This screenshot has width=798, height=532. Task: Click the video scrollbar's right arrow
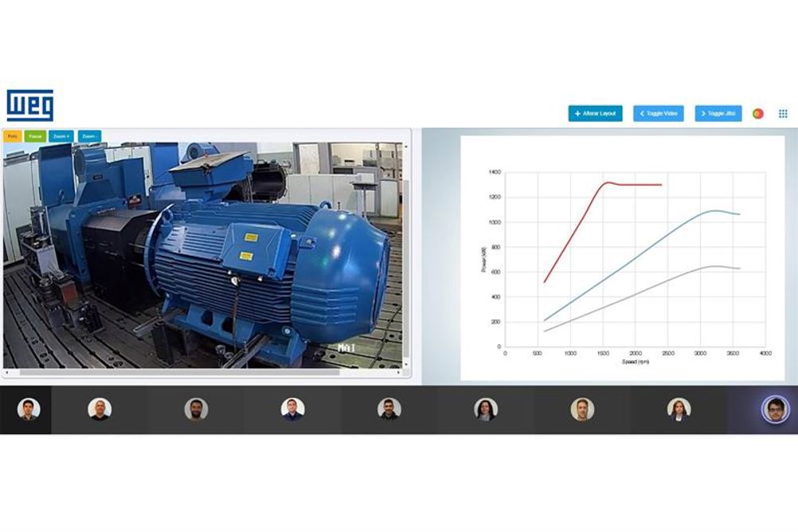click(398, 373)
